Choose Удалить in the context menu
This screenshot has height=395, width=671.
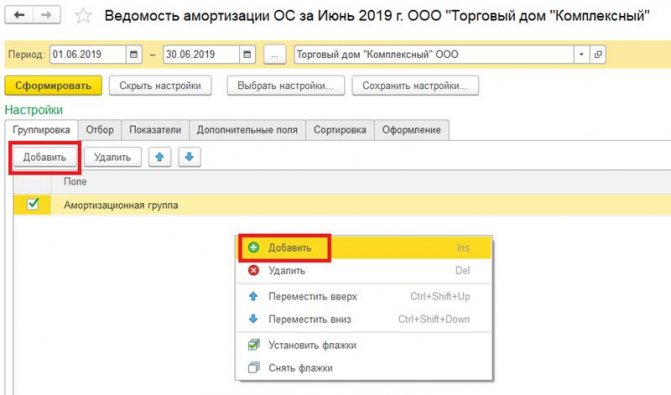point(364,270)
